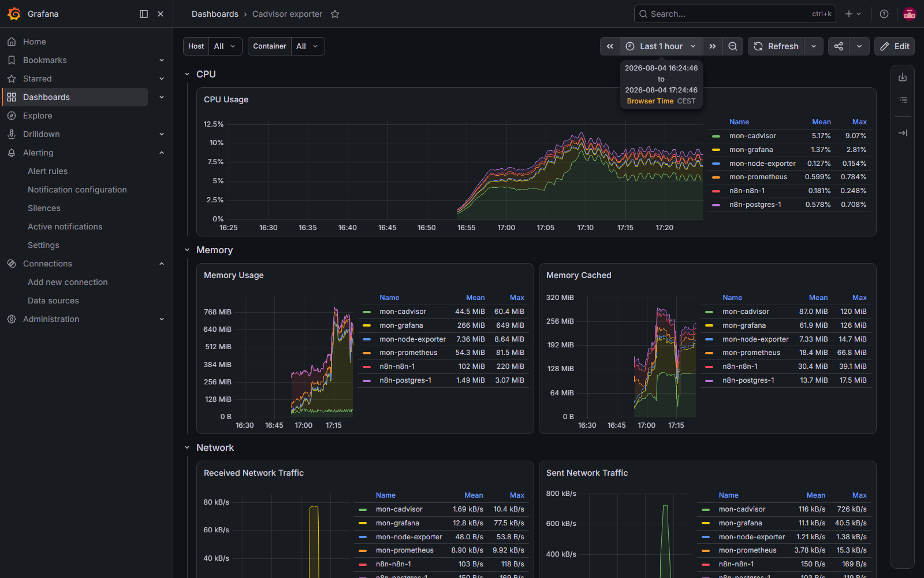This screenshot has height=578, width=924.
Task: Collapse the CPU row
Action: 187,74
